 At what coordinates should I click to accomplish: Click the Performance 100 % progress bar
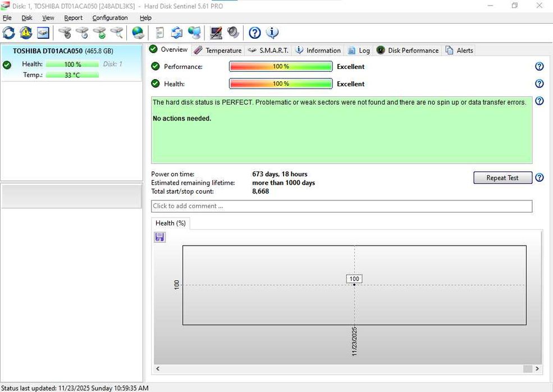click(281, 66)
